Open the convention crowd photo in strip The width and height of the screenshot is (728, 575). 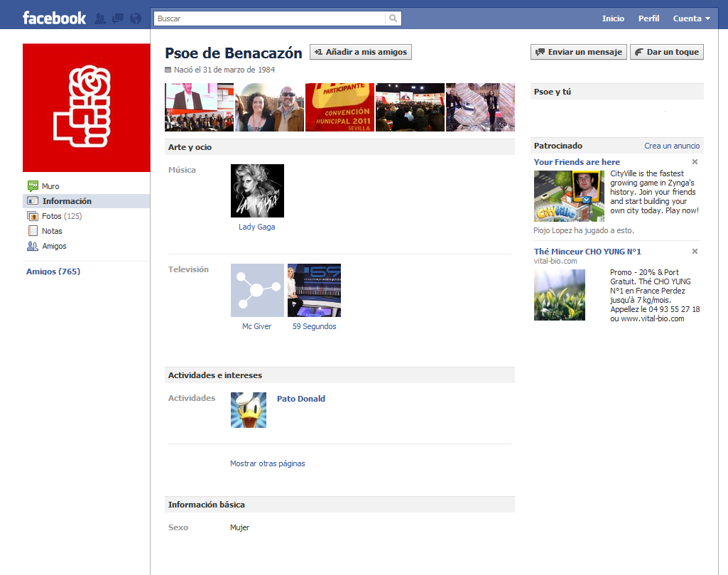(410, 107)
